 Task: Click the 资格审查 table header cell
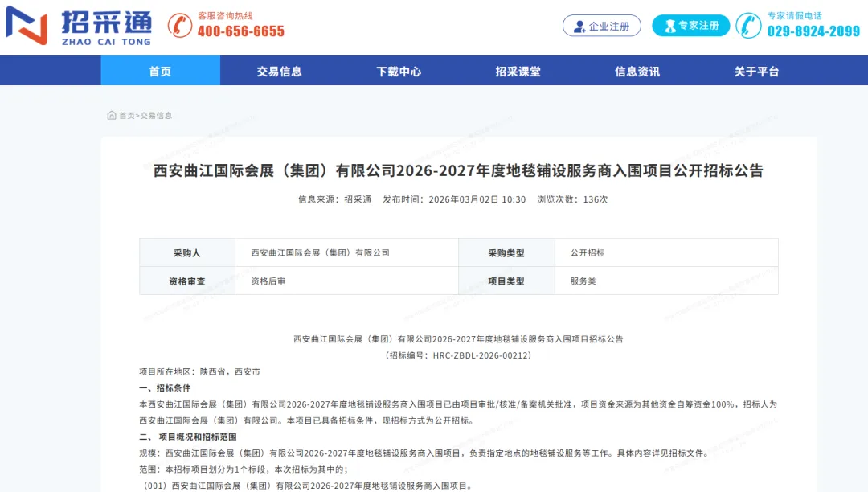point(187,281)
